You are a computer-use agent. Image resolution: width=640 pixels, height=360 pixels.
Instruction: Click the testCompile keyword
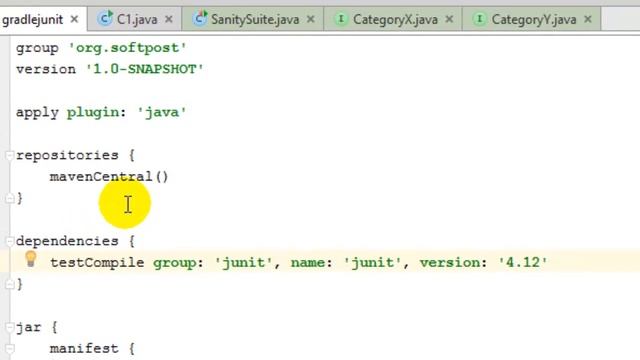click(x=97, y=262)
